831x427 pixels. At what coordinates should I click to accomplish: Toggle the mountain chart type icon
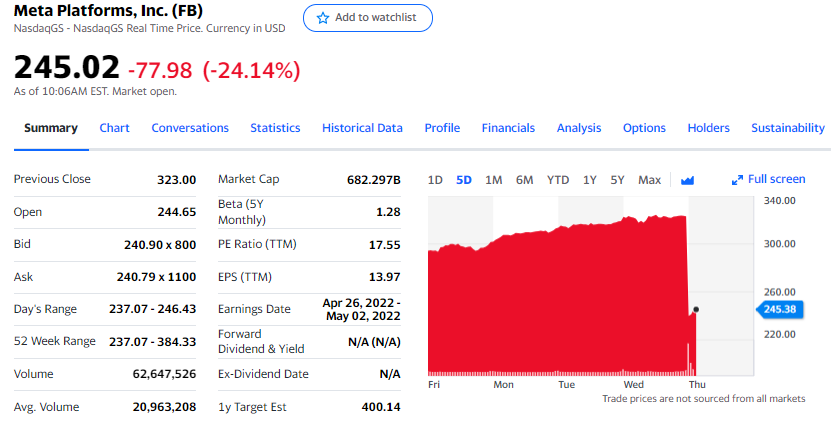[687, 181]
